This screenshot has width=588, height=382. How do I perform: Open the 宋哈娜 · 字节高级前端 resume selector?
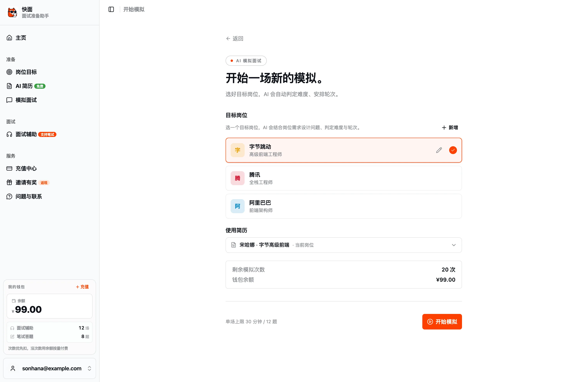(x=344, y=245)
